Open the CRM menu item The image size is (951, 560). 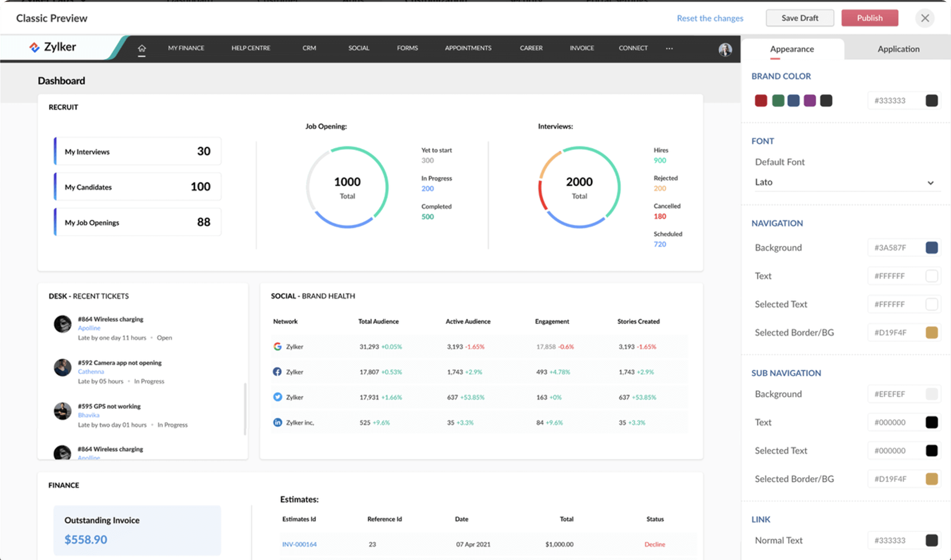click(x=309, y=48)
